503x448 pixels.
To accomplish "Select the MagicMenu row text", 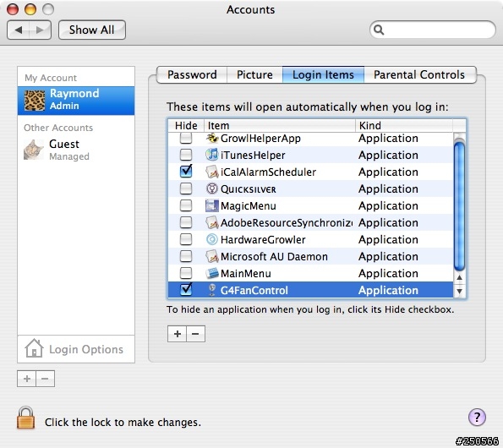I will 249,206.
